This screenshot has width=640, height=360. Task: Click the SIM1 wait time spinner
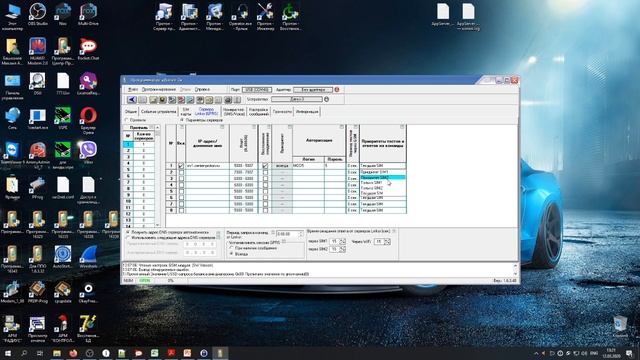pos(342,241)
